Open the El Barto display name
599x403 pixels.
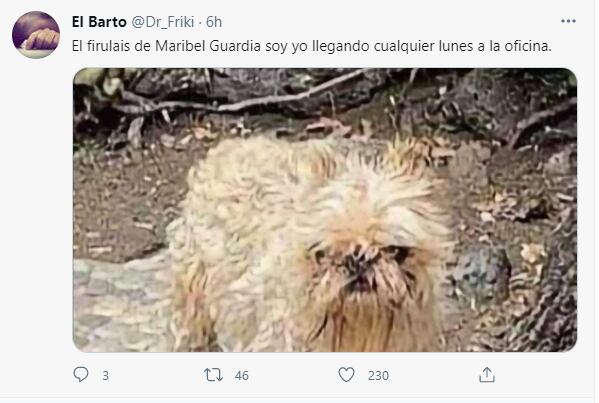pyautogui.click(x=99, y=22)
